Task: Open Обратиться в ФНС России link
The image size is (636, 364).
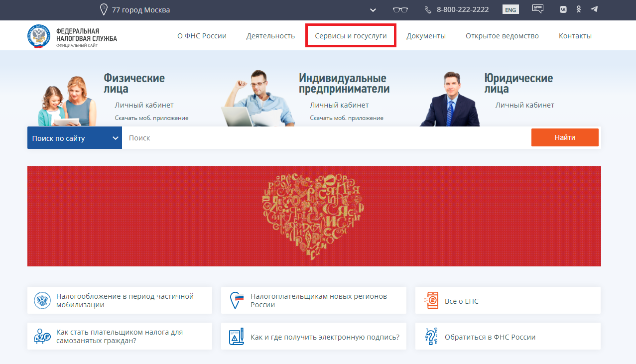Action: click(x=490, y=337)
